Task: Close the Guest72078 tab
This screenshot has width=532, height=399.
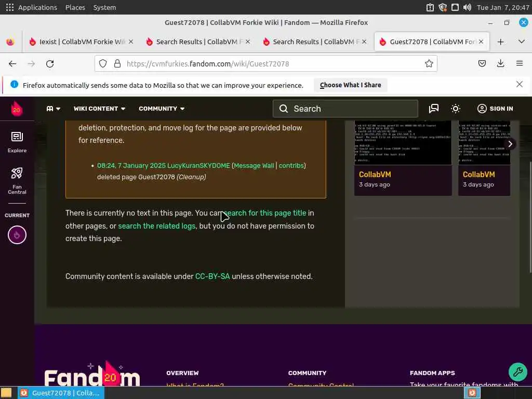Action: pyautogui.click(x=481, y=42)
